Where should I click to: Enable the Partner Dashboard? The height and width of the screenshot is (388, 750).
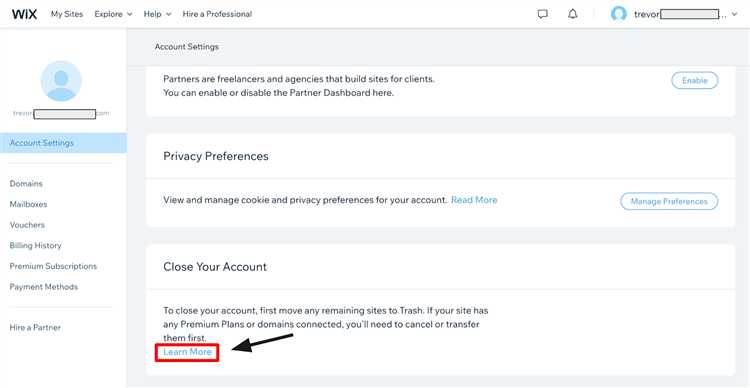click(695, 81)
